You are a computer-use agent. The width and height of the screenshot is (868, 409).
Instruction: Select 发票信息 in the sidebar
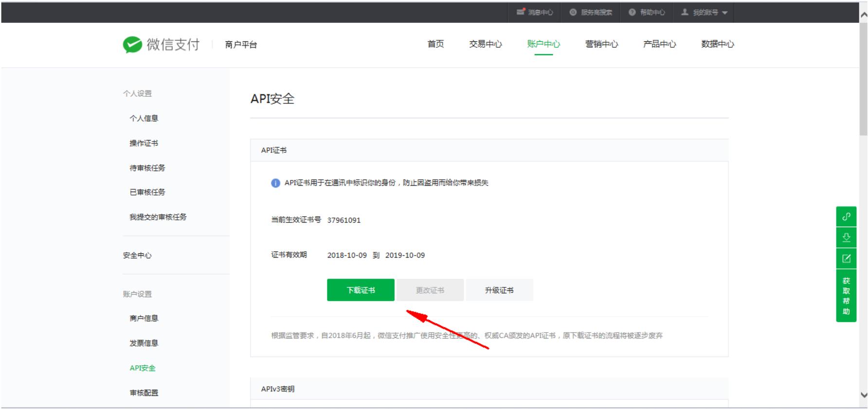coord(144,343)
